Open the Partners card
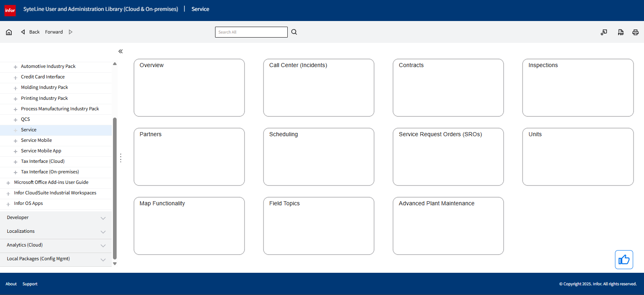The image size is (644, 295). pos(189,157)
